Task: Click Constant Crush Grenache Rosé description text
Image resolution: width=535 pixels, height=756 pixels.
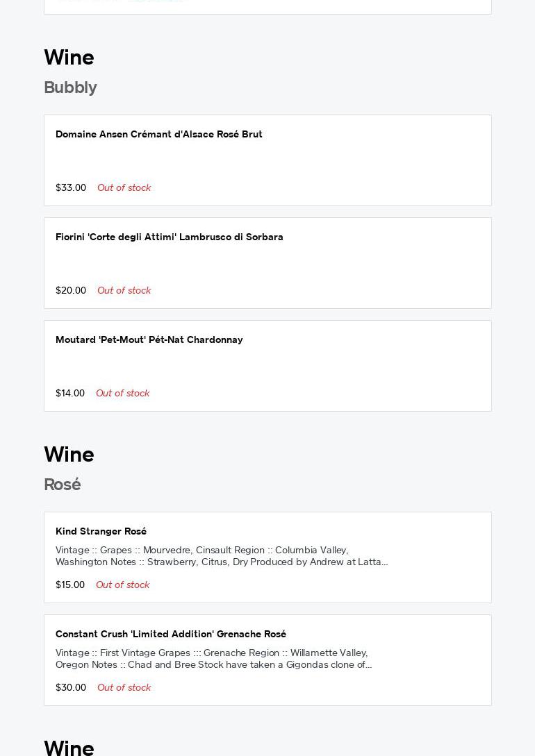Action: 214,659
